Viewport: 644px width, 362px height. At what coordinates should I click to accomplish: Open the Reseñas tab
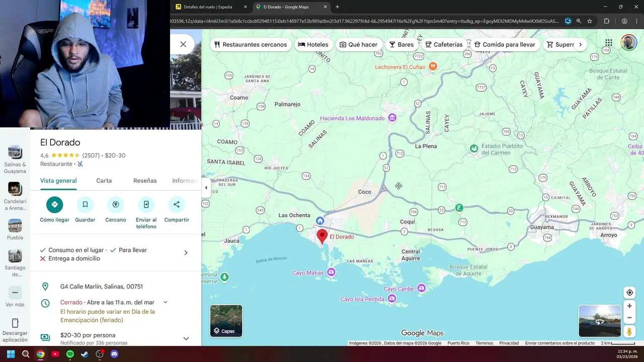click(145, 181)
